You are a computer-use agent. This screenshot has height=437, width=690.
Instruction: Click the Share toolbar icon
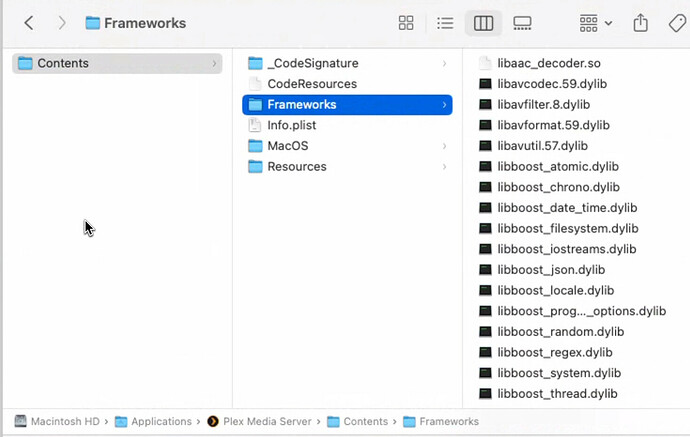point(641,23)
